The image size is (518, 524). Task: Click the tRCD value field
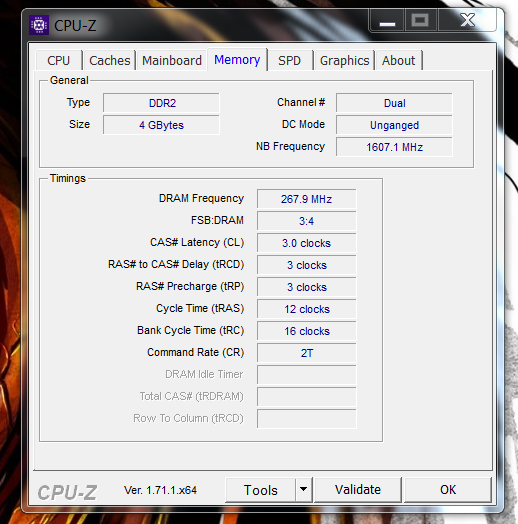pyautogui.click(x=307, y=265)
